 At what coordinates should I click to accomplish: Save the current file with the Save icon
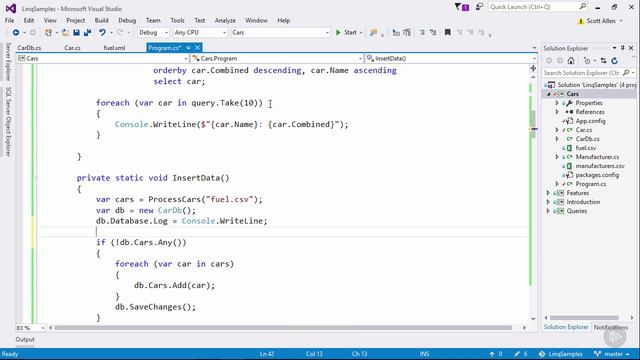point(76,32)
